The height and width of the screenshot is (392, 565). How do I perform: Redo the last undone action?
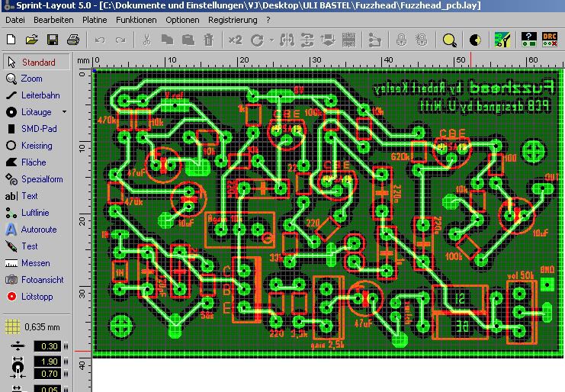click(x=120, y=40)
